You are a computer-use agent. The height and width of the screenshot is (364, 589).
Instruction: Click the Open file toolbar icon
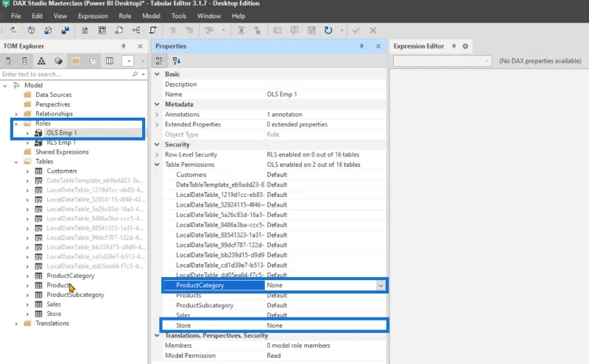14,30
